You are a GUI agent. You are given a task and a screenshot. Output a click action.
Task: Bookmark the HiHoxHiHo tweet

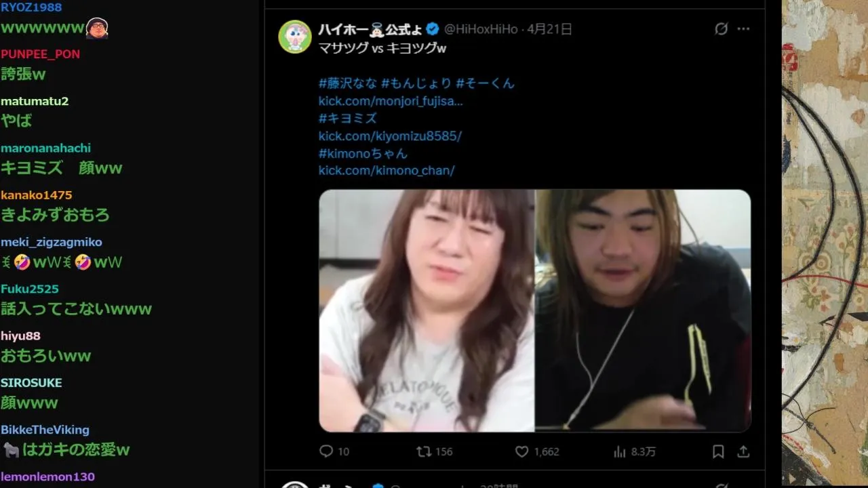pyautogui.click(x=718, y=451)
